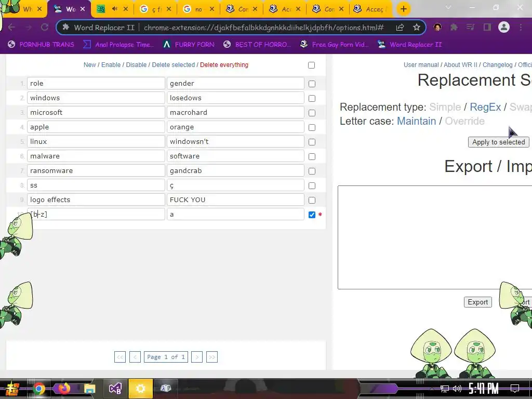Image resolution: width=532 pixels, height=399 pixels.
Task: Open the Changelog link
Action: click(x=497, y=65)
